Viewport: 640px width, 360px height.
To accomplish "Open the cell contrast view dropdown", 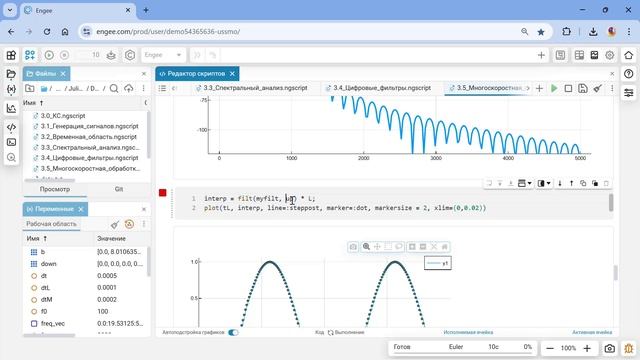I will click(x=544, y=183).
